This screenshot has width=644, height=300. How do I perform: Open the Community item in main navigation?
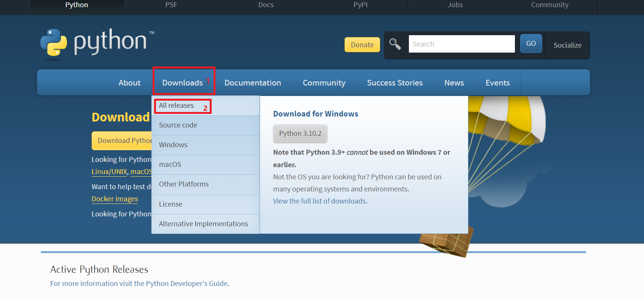tap(324, 83)
